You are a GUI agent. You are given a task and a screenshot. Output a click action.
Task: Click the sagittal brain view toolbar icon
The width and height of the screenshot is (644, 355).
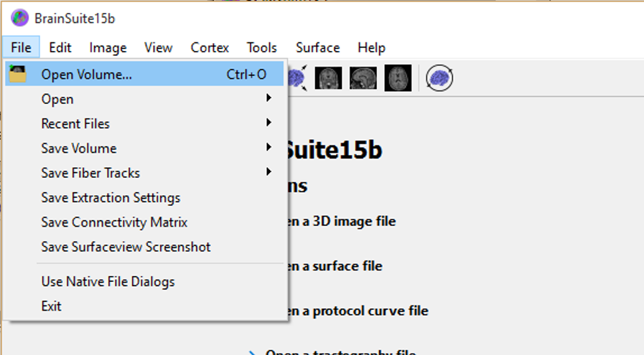[x=363, y=77]
